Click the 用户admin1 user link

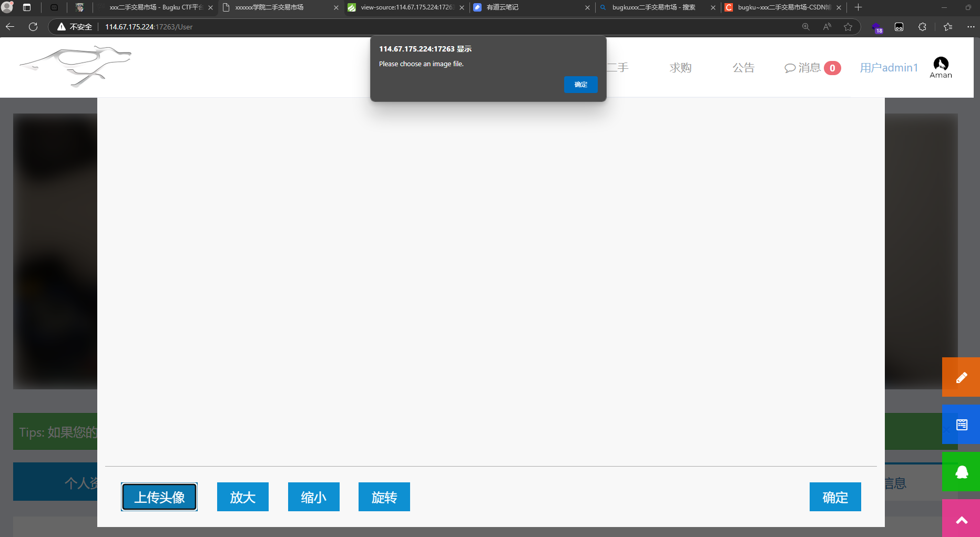(889, 68)
